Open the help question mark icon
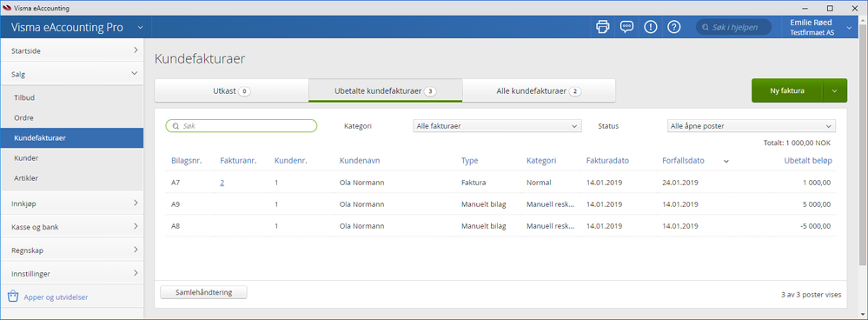868x320 pixels. 673,27
